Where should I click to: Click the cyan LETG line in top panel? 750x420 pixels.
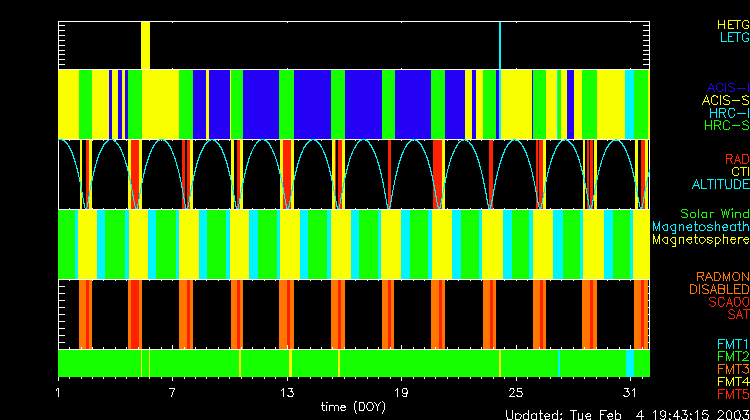pyautogui.click(x=499, y=45)
